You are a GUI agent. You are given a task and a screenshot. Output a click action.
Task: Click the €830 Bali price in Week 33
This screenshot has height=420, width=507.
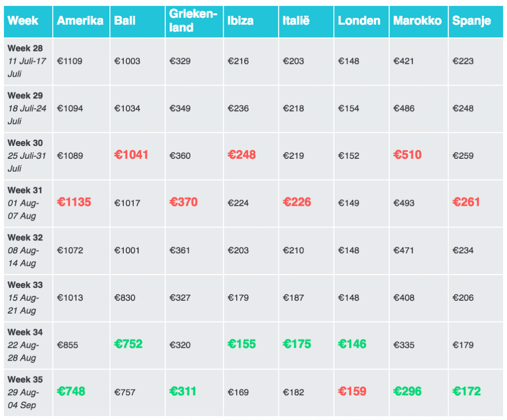pos(125,298)
